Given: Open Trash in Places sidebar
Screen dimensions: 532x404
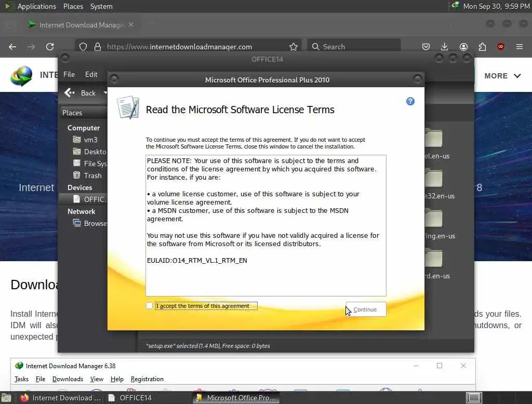Looking at the screenshot, I should pos(87,176).
